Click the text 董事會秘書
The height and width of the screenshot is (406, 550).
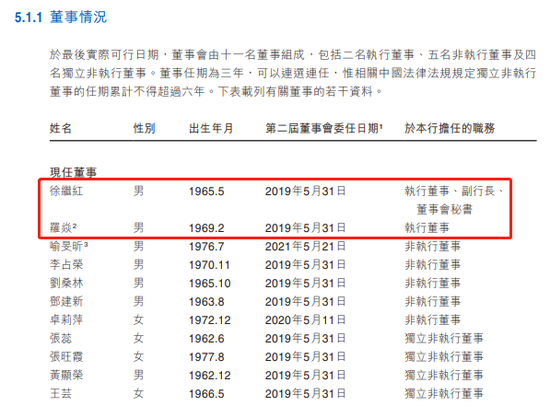[x=444, y=209]
